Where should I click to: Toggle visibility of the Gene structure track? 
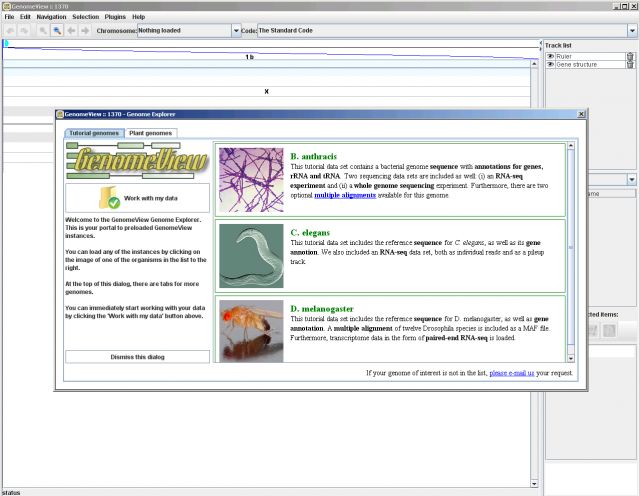[x=551, y=65]
